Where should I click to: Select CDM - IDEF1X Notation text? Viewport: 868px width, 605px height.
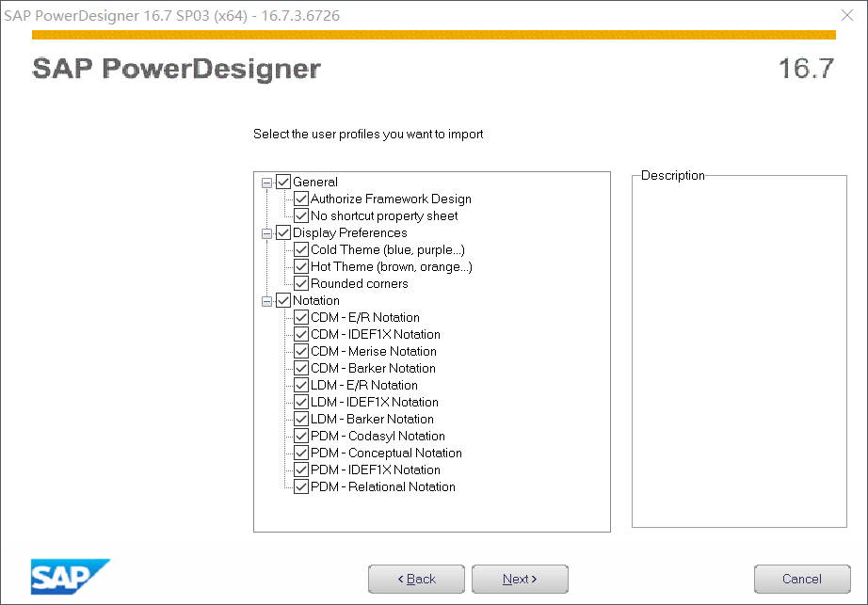click(376, 334)
